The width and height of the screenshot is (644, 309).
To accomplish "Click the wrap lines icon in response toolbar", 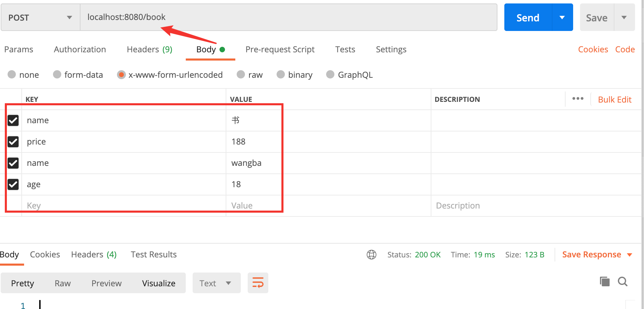I will [258, 283].
